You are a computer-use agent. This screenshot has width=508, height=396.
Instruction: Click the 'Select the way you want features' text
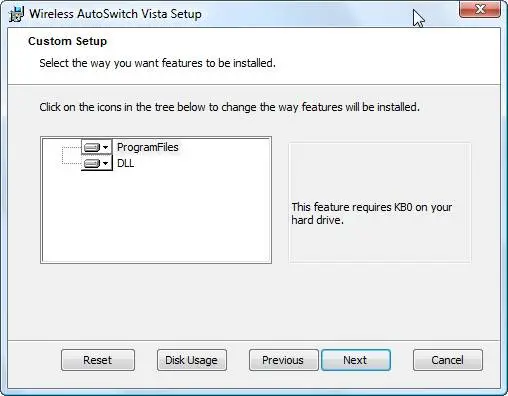pos(157,63)
